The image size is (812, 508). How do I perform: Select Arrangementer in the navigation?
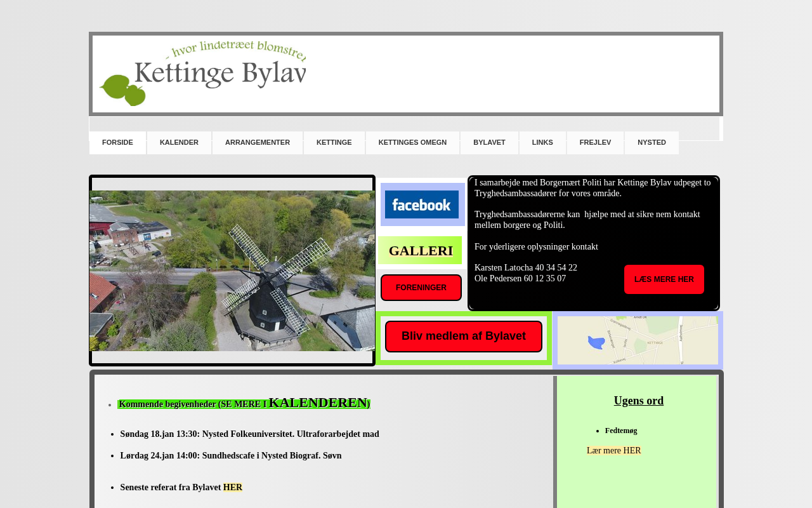pyautogui.click(x=258, y=143)
